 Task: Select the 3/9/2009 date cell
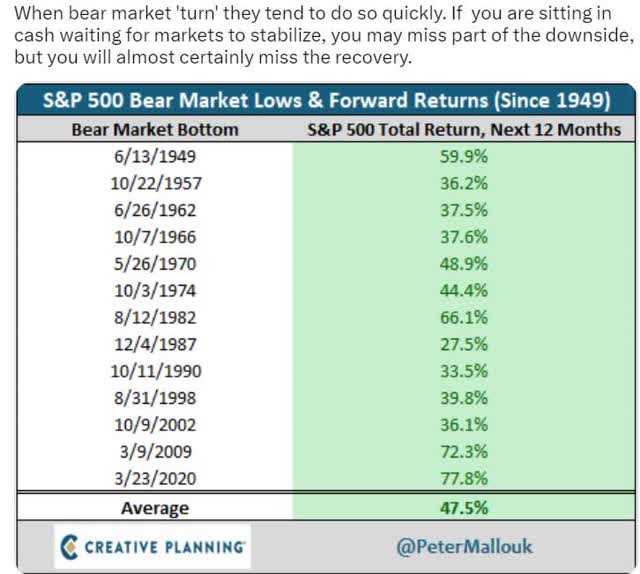[x=155, y=453]
